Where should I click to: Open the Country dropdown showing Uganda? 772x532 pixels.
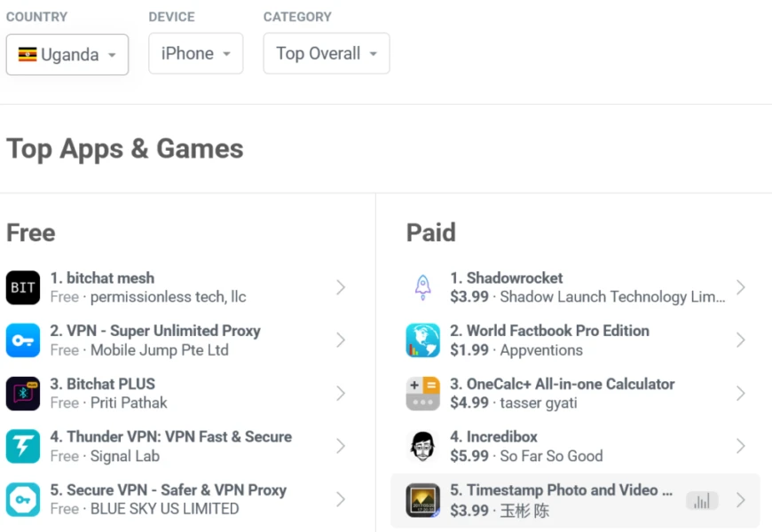pyautogui.click(x=67, y=54)
